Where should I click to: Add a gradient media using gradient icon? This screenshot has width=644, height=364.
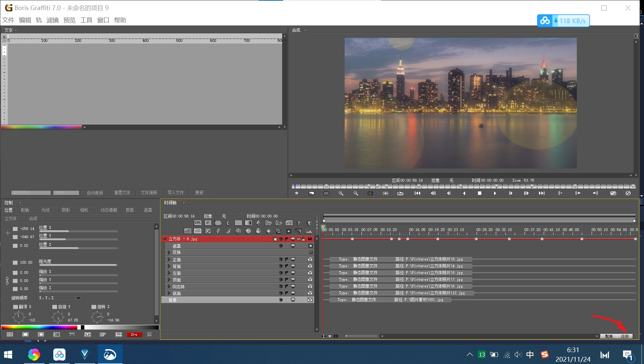click(248, 223)
